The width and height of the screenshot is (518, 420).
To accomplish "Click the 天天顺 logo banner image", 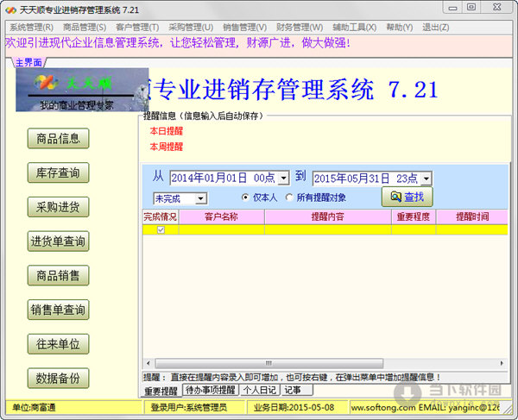I will 82,90.
